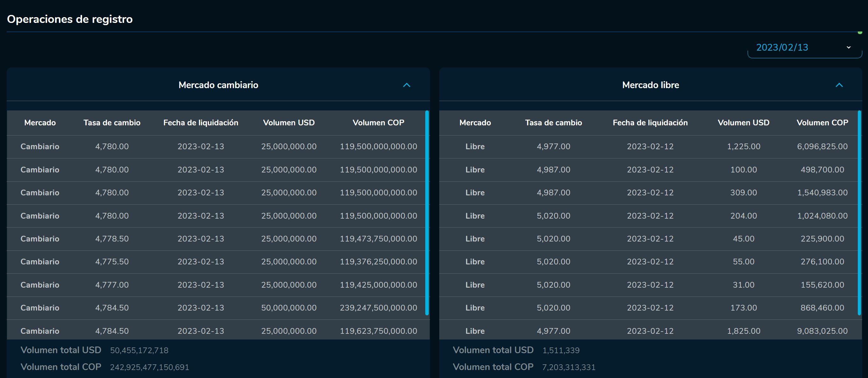
Task: Click the Mercado libre panel title
Action: tap(650, 85)
